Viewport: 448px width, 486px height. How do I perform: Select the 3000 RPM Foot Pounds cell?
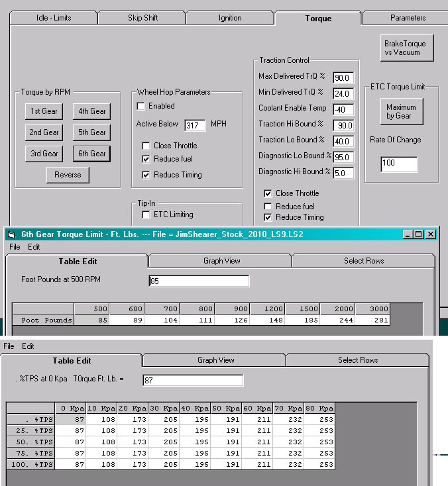[372, 320]
